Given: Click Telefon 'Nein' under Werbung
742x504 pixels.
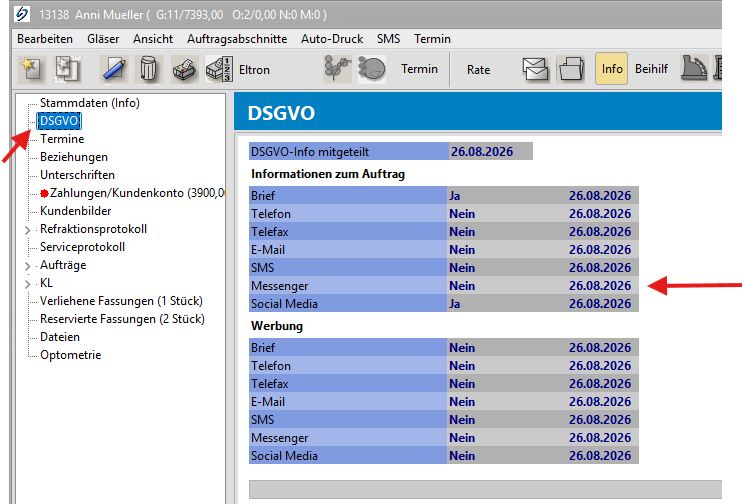Looking at the screenshot, I should [462, 365].
